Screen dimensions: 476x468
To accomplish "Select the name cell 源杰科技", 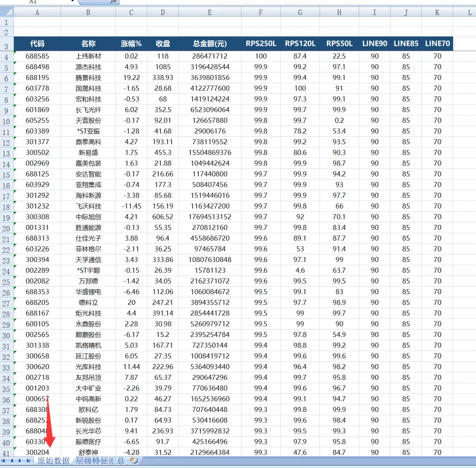I will [x=88, y=67].
